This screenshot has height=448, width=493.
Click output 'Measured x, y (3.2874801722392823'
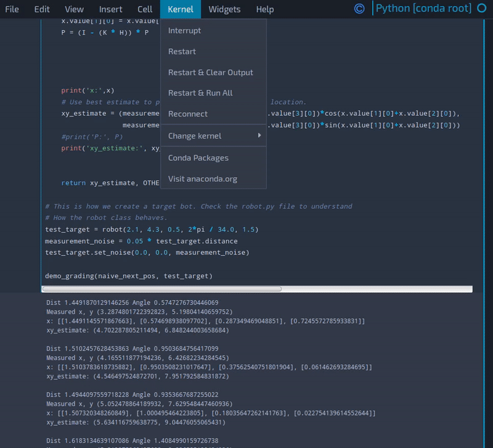(140, 312)
